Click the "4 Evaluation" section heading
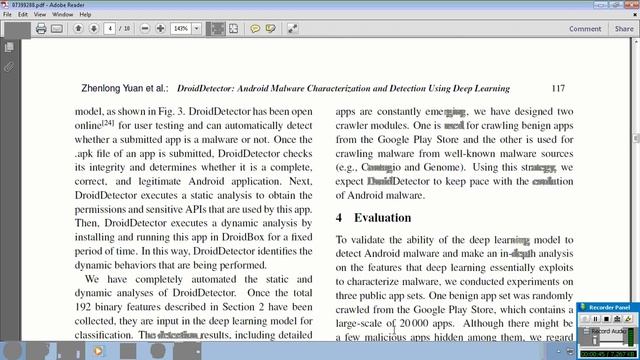 (373, 218)
